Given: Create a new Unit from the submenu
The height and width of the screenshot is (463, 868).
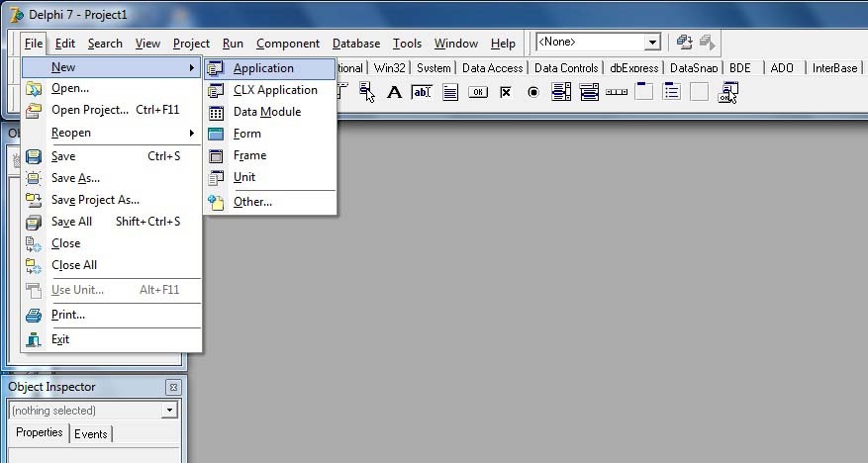Looking at the screenshot, I should pos(270,177).
